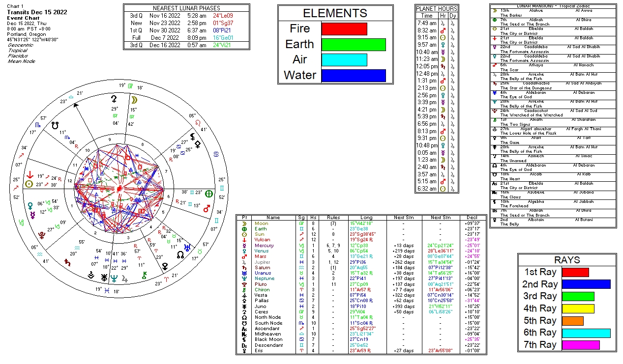Click the '7:49 am' planet hour row

pyautogui.click(x=437, y=23)
